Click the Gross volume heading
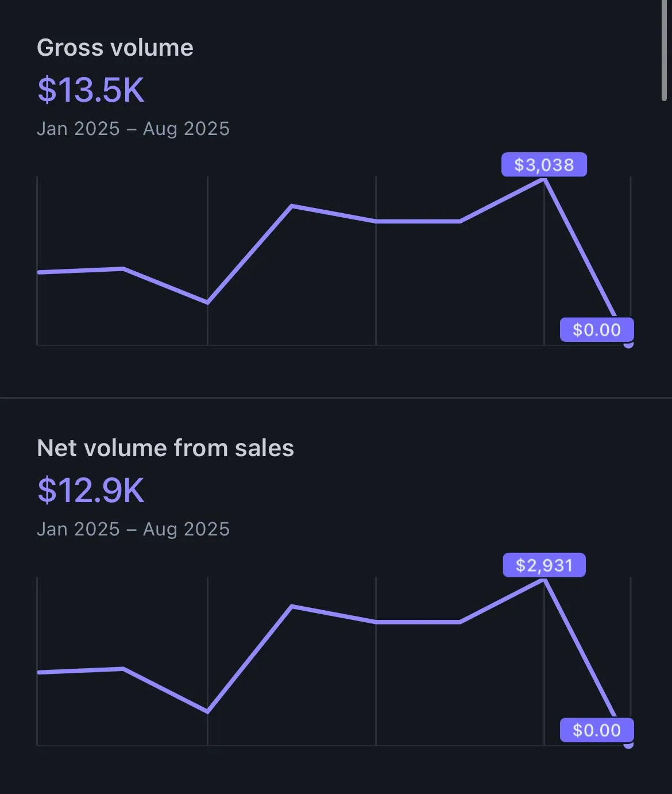This screenshot has width=672, height=794. [x=115, y=48]
